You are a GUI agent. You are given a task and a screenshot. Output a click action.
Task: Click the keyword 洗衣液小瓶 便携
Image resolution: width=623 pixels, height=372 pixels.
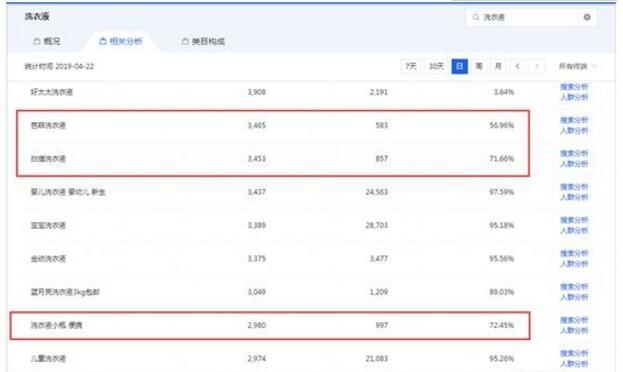pyautogui.click(x=56, y=326)
